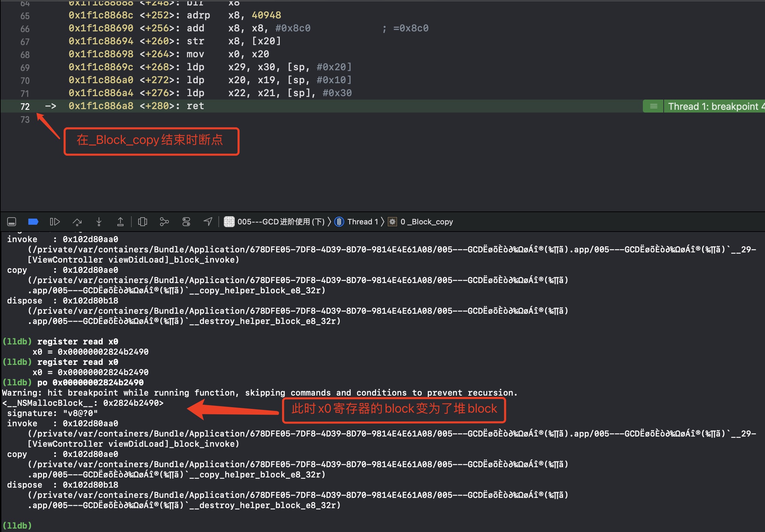Click the Step Over icon
The width and height of the screenshot is (765, 532).
[x=77, y=222]
